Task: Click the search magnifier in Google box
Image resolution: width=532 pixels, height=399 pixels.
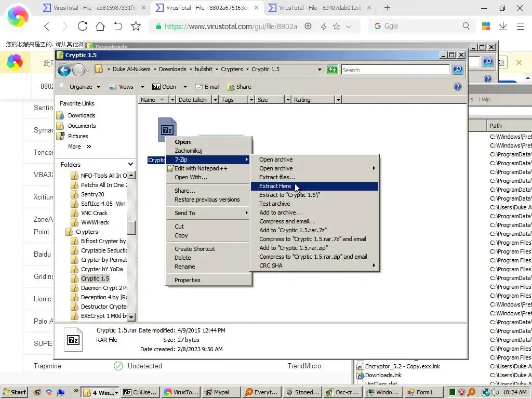Action: click(466, 26)
